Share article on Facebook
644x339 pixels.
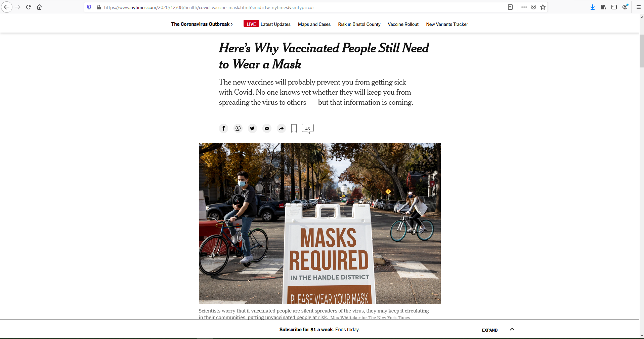[x=223, y=128]
